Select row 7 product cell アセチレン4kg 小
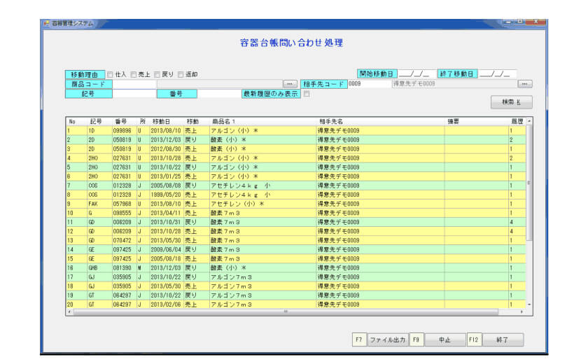The image size is (588, 364). (x=262, y=185)
